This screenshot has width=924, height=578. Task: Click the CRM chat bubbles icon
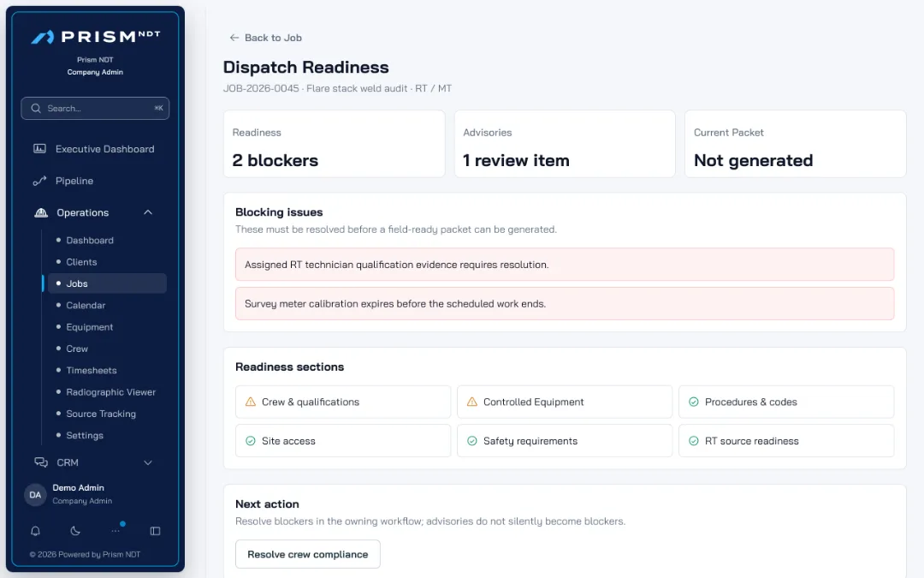[x=41, y=462]
